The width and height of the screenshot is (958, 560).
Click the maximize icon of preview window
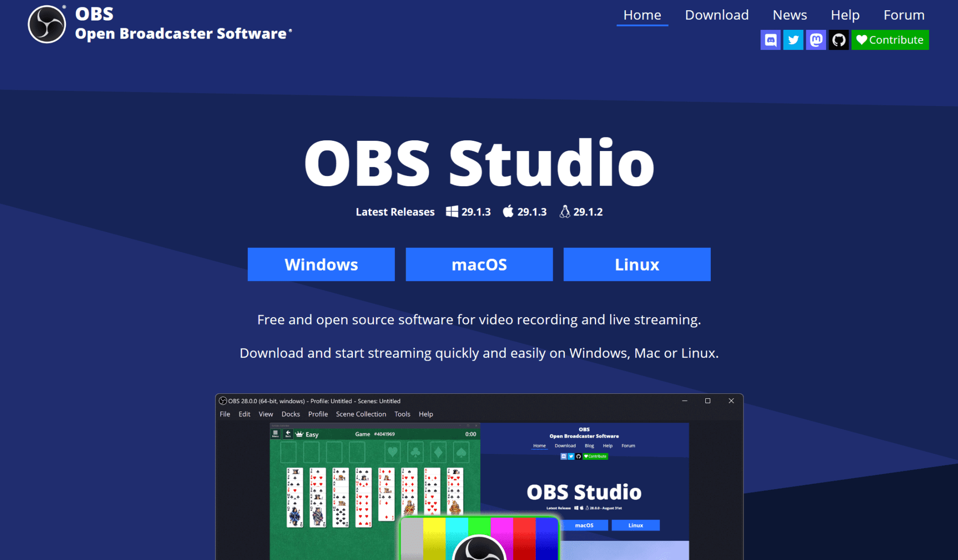[x=707, y=401]
